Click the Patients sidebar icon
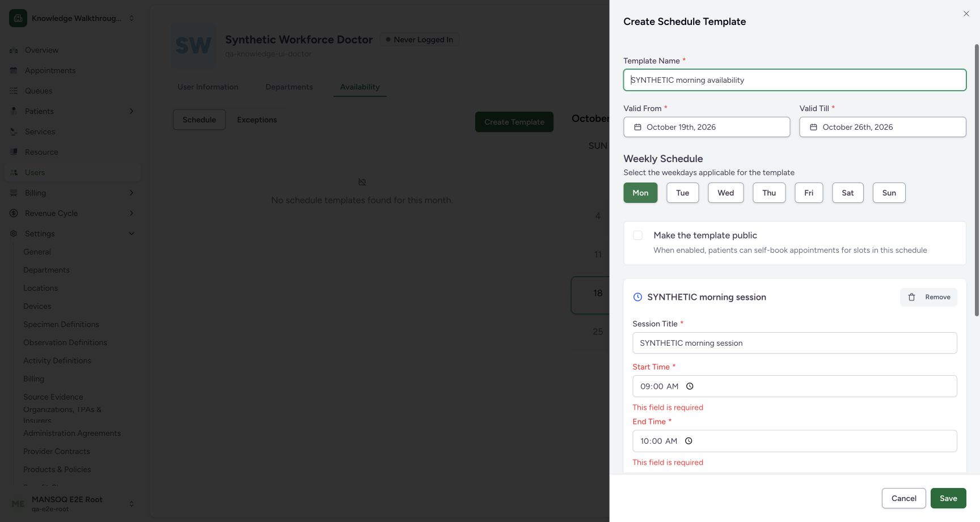The height and width of the screenshot is (522, 980). click(x=14, y=111)
